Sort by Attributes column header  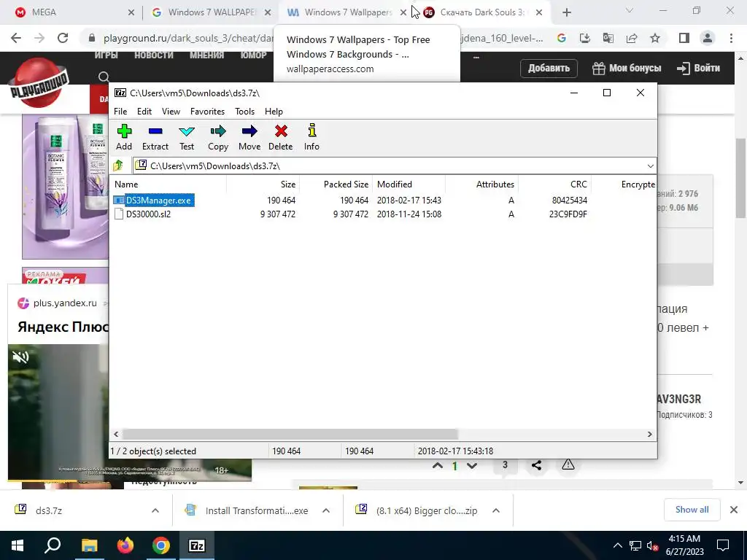pos(495,184)
